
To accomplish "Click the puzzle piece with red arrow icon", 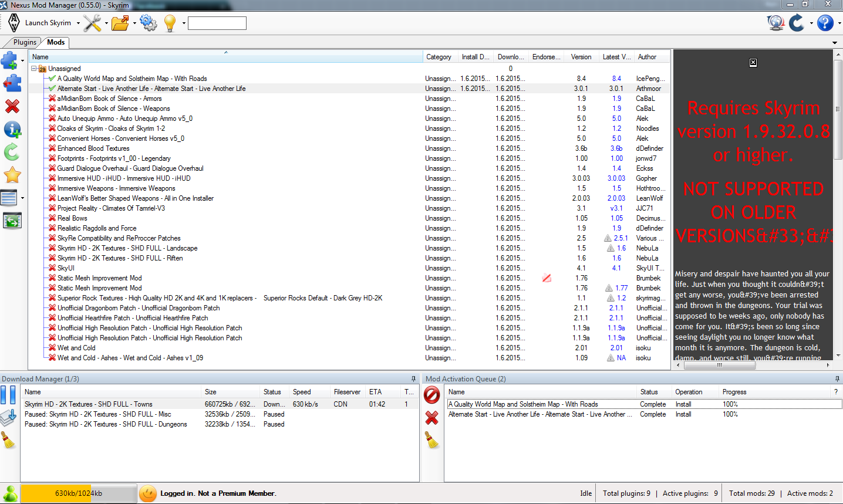I will click(12, 83).
